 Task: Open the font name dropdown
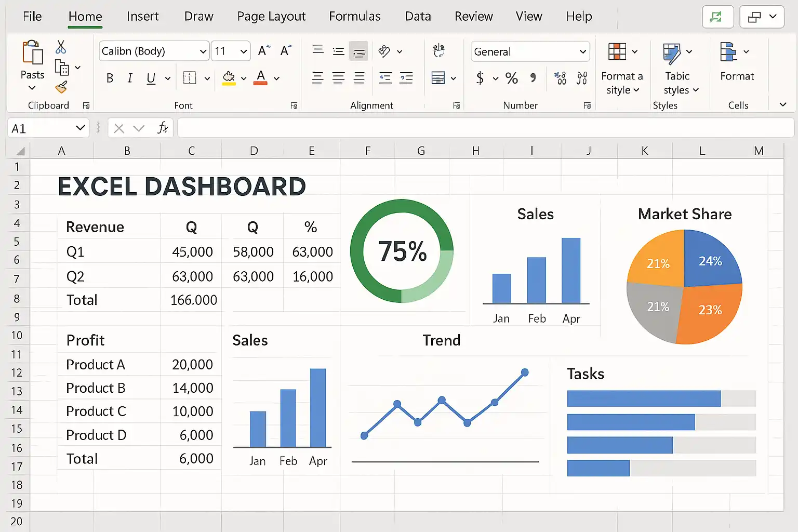203,51
